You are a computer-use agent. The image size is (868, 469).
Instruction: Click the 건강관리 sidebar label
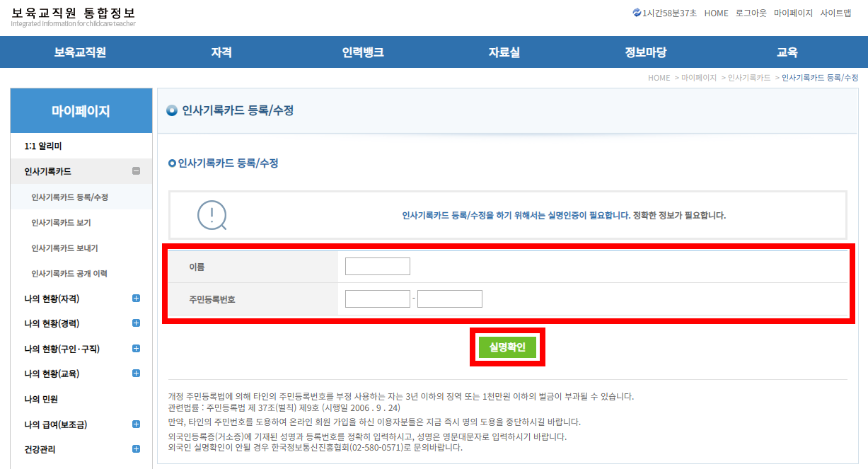point(40,449)
